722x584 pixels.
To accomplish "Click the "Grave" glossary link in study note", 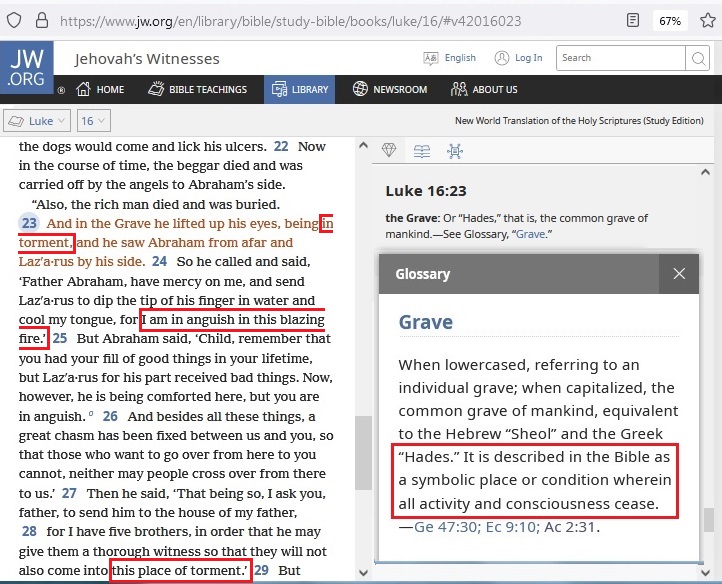I will pos(530,234).
